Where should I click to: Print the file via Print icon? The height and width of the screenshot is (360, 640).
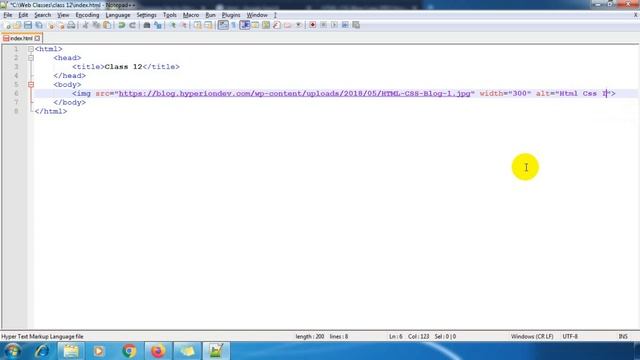pos(71,25)
